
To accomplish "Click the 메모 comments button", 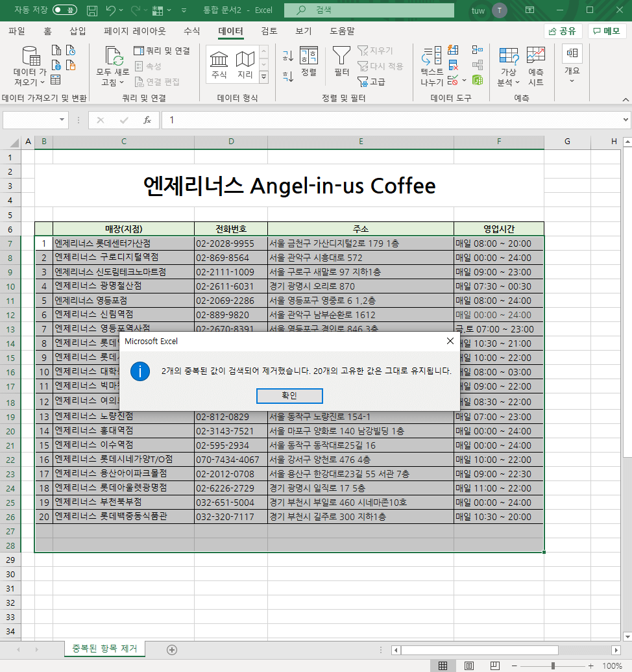I will pos(607,31).
